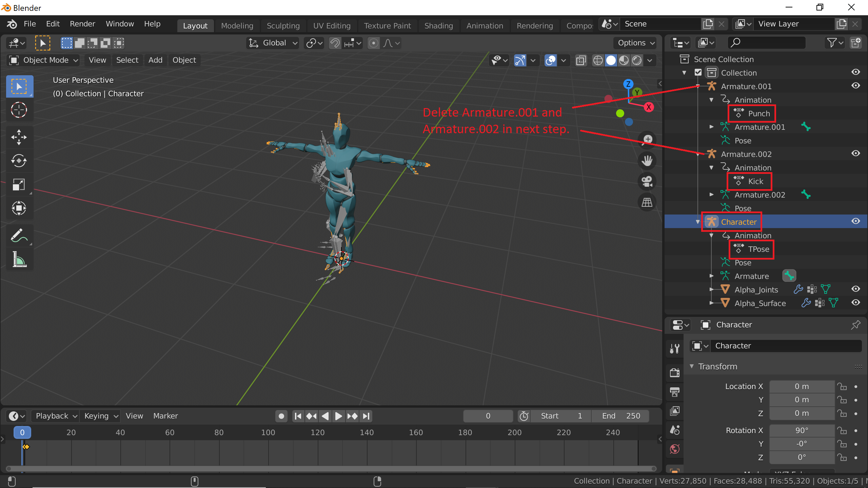The height and width of the screenshot is (488, 868).
Task: Uncheck the Collection checkbox in outliner
Action: point(698,73)
